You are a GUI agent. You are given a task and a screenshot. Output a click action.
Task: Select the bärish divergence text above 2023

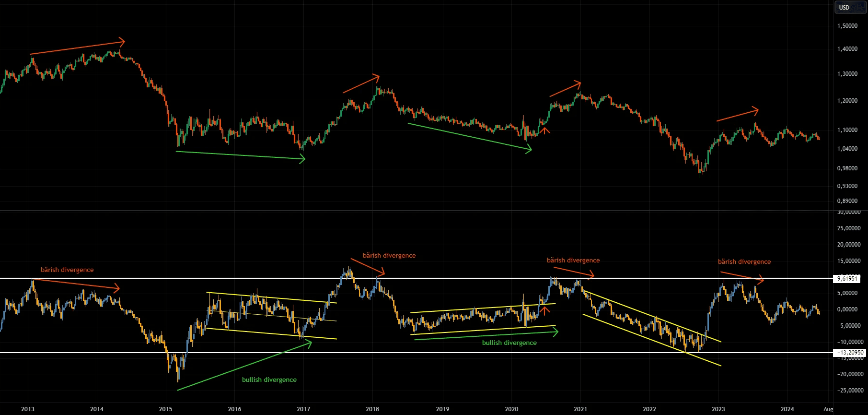(x=744, y=261)
